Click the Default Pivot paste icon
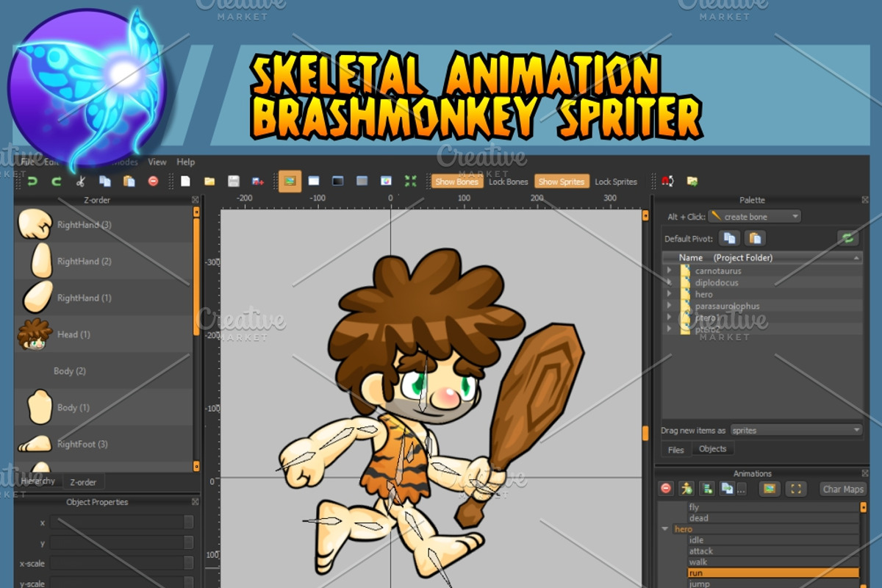This screenshot has height=588, width=882. coord(755,238)
